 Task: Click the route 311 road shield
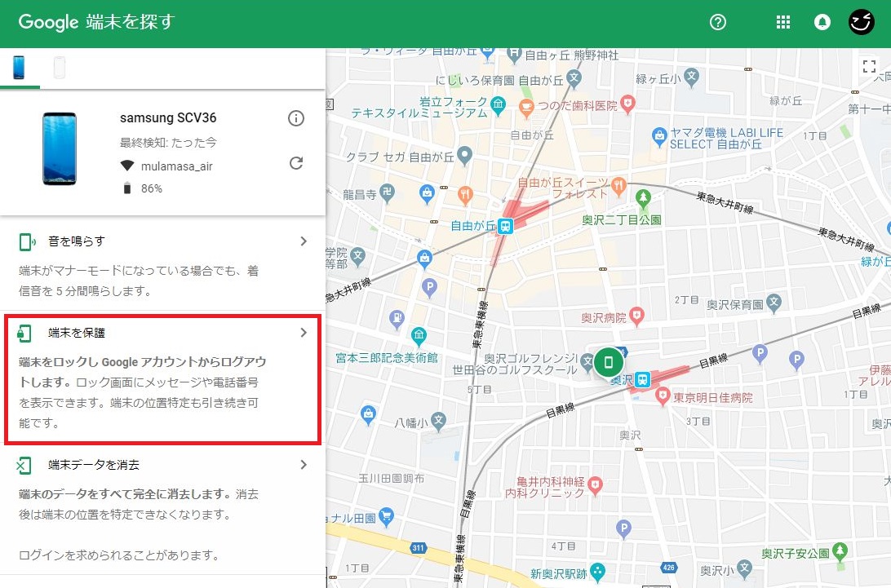419,548
